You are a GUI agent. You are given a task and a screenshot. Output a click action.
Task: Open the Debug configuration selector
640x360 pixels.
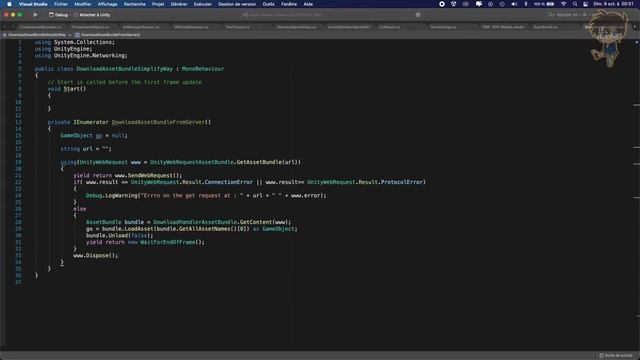coord(59,15)
